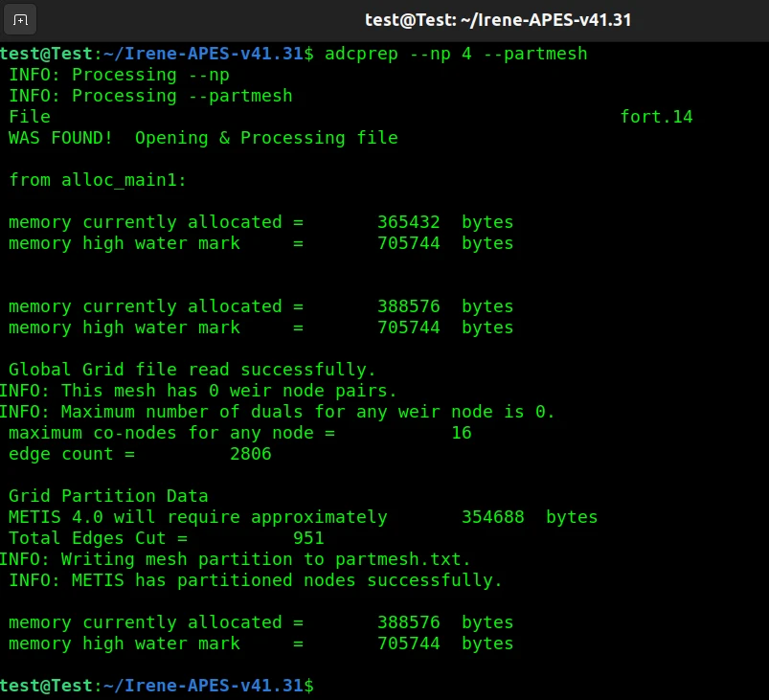Click the Total Edges Cut value 951
The height and width of the screenshot is (700, 769).
click(308, 538)
